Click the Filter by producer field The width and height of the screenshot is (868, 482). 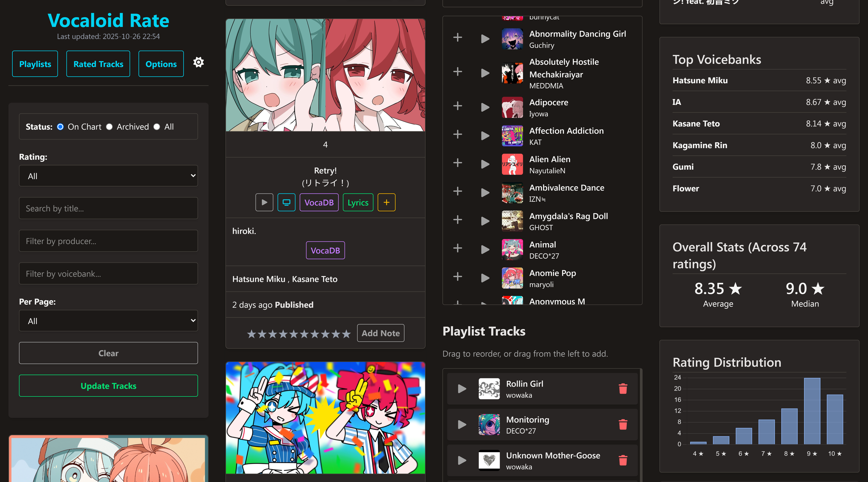click(108, 241)
